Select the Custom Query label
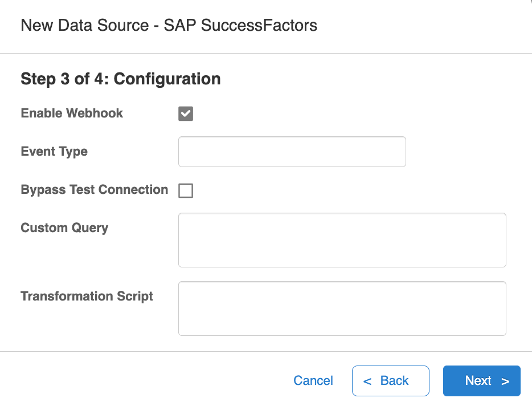The width and height of the screenshot is (532, 406). click(x=64, y=228)
